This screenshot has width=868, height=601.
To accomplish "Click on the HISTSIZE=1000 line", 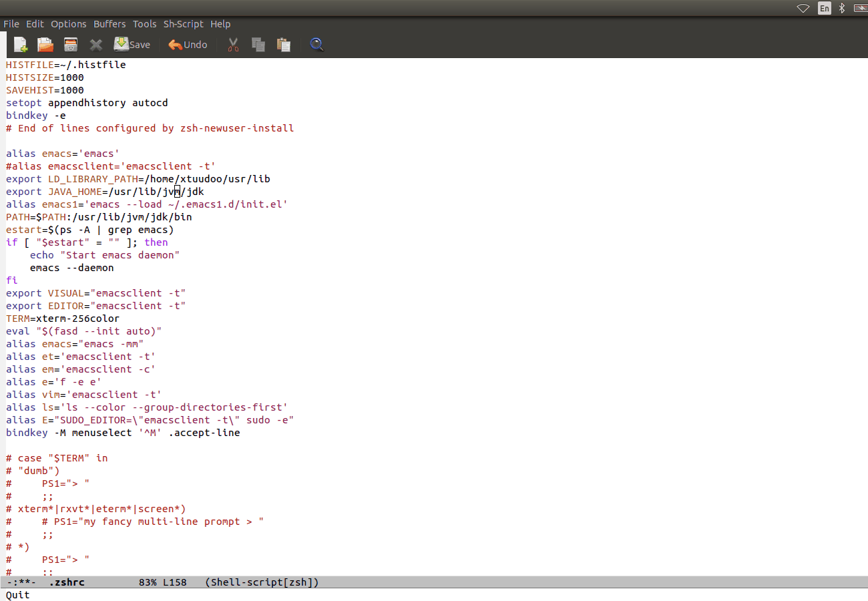I will coord(45,77).
